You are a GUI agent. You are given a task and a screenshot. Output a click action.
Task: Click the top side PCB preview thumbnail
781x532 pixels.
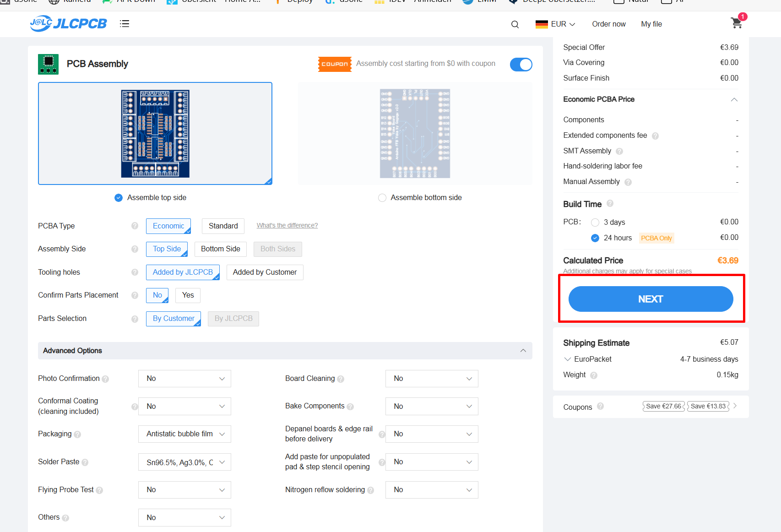[x=155, y=134]
